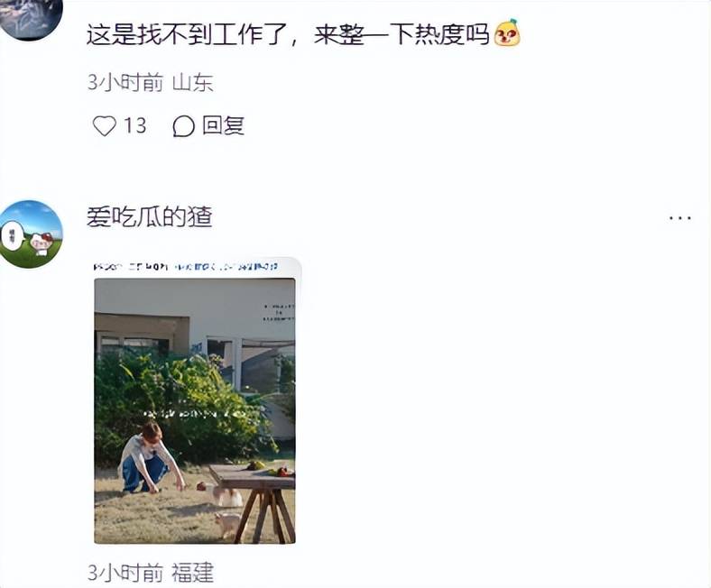This screenshot has height=588, width=711.
Task: Open the partially visible top commenter avatar
Action: tap(31, 18)
